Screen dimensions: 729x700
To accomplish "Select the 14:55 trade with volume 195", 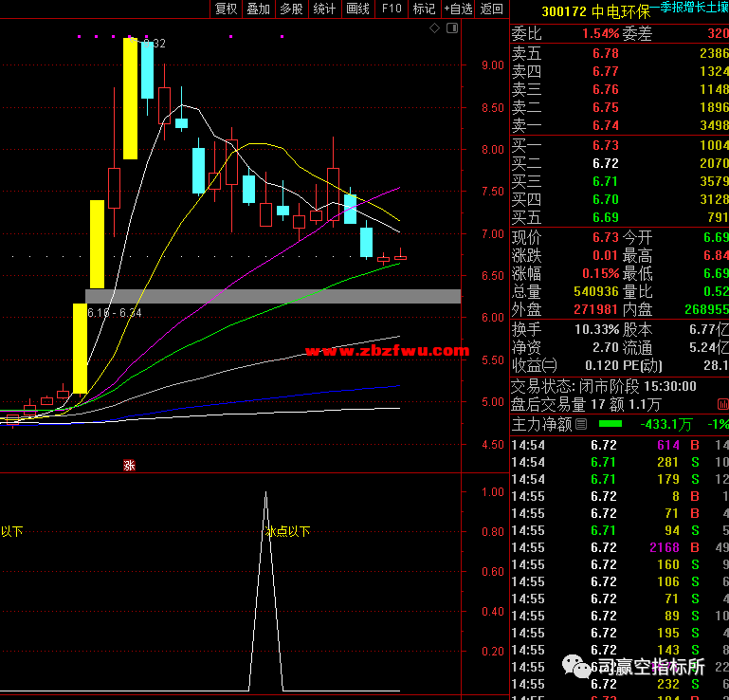I will coord(619,633).
